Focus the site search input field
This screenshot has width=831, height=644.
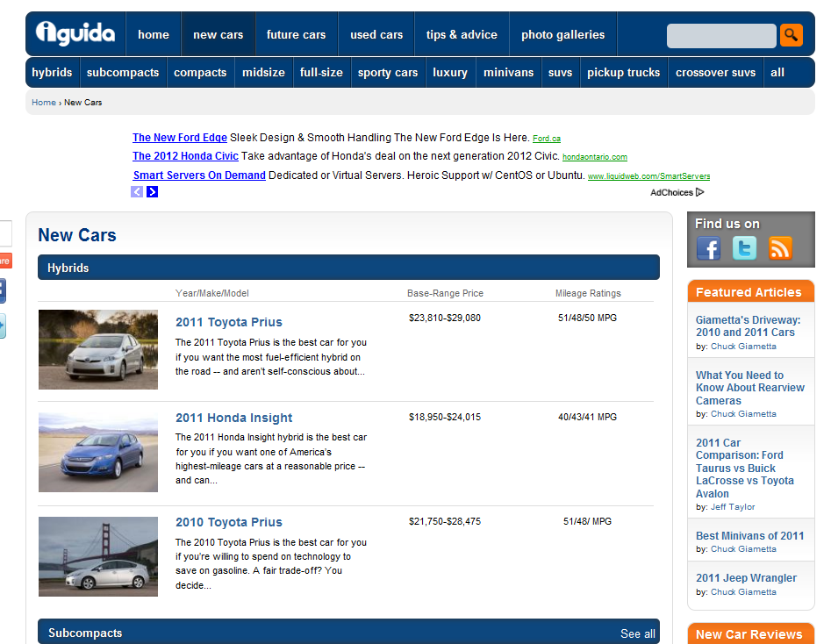tap(721, 35)
